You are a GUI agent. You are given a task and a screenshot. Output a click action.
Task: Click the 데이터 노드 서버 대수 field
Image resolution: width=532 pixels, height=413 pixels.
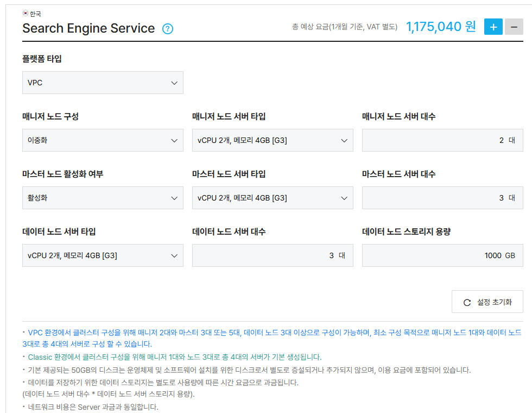point(273,255)
